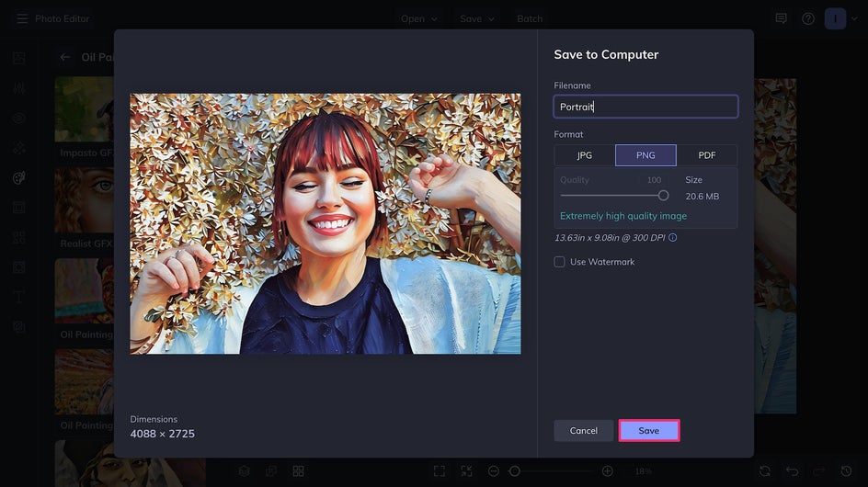Open the Effects sparkle tool in the sidebar
Screen dimensions: 868x487
point(19,148)
